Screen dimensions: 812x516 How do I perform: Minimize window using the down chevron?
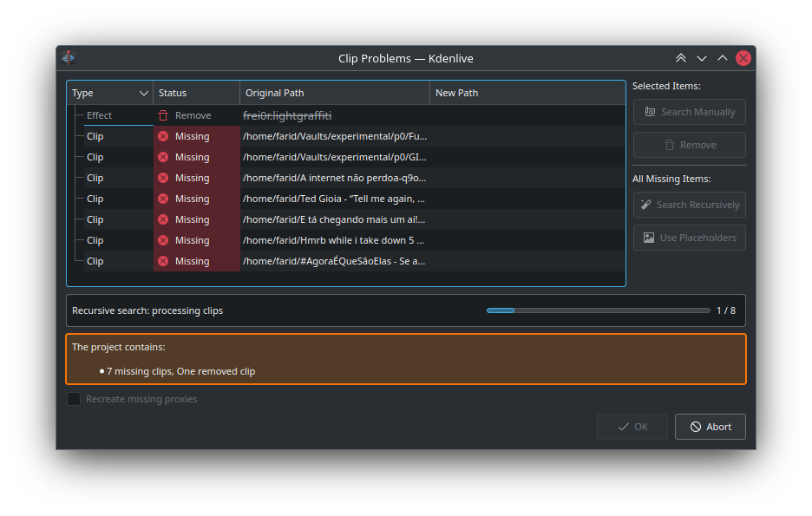(x=702, y=58)
